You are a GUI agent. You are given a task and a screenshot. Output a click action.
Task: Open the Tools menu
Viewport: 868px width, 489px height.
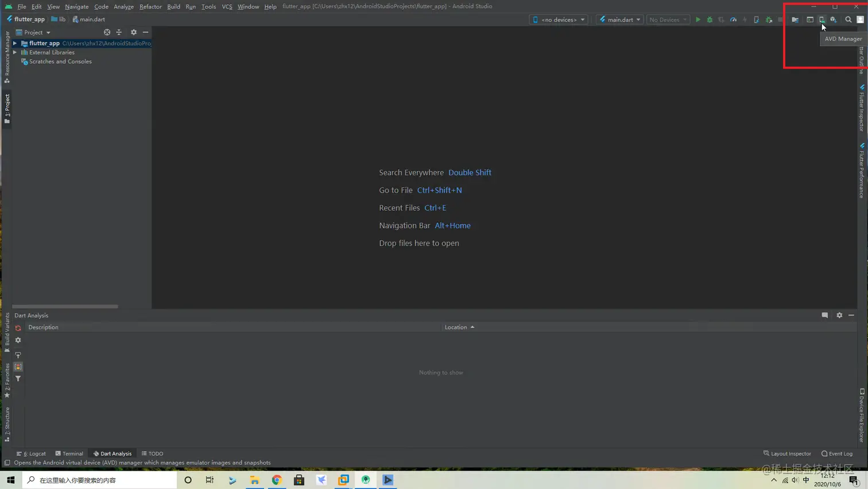click(208, 6)
